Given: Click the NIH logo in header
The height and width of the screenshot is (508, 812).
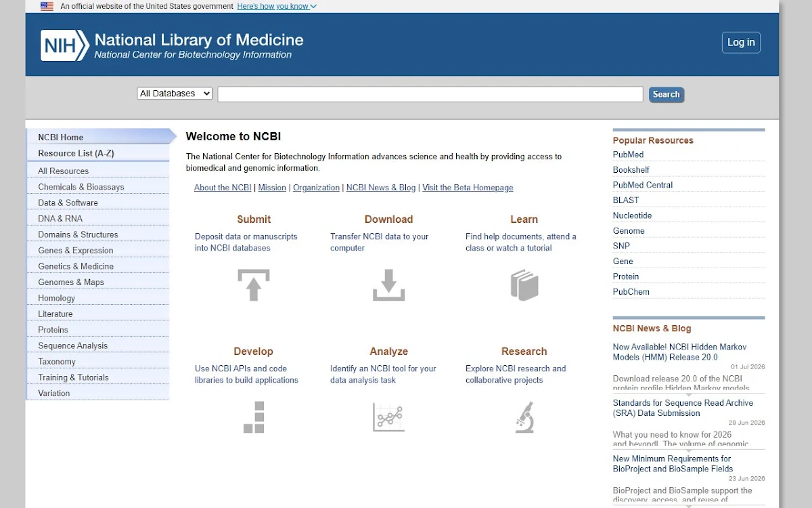Looking at the screenshot, I should (x=64, y=45).
